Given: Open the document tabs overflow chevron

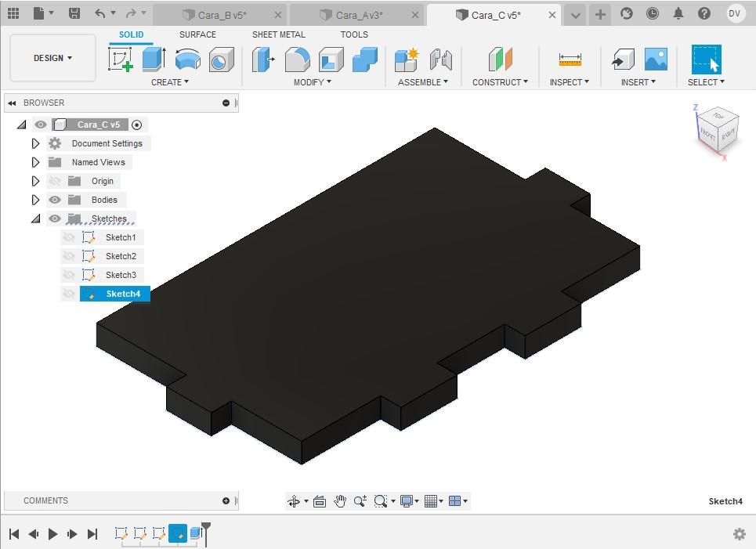Looking at the screenshot, I should 575,15.
